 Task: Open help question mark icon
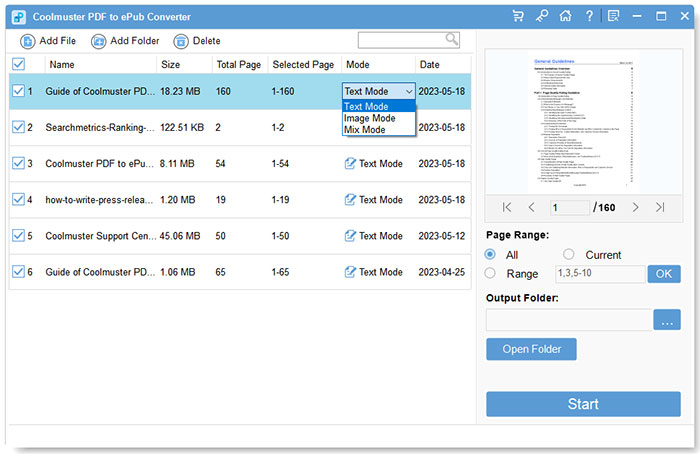589,16
